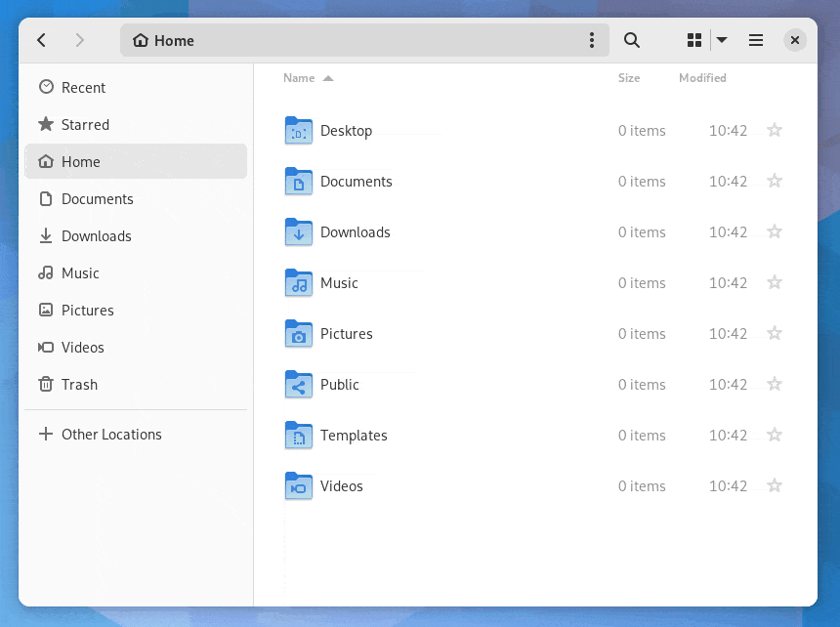Open Other Locations

click(x=110, y=434)
